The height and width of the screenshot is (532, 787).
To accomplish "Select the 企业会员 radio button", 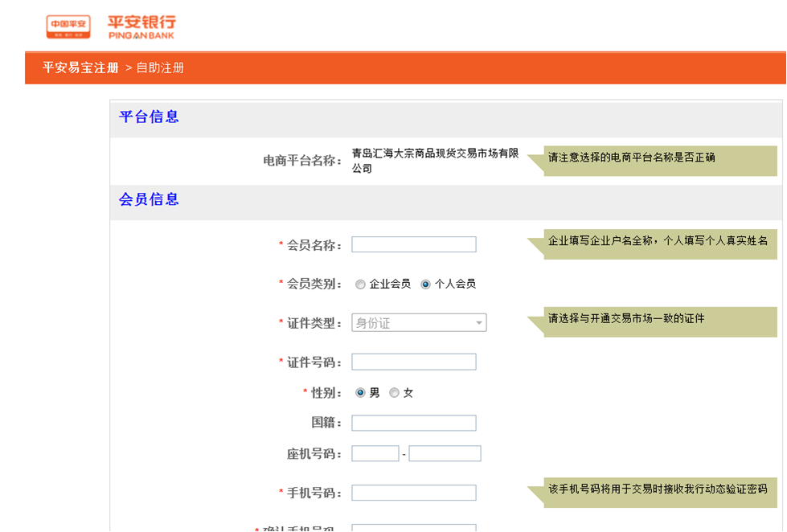I will [x=360, y=284].
